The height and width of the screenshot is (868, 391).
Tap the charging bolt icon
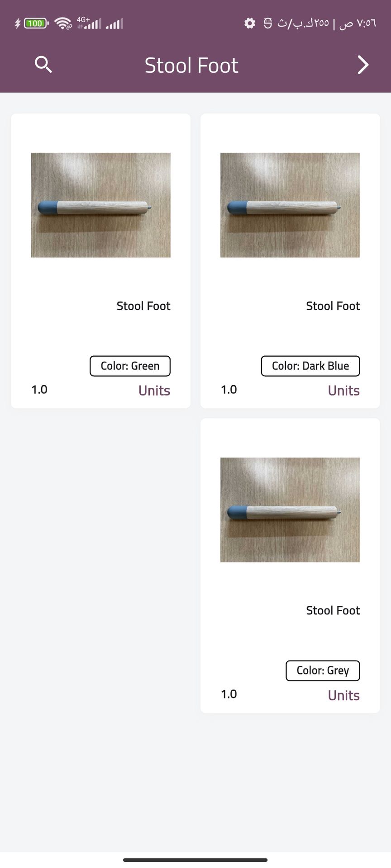18,23
